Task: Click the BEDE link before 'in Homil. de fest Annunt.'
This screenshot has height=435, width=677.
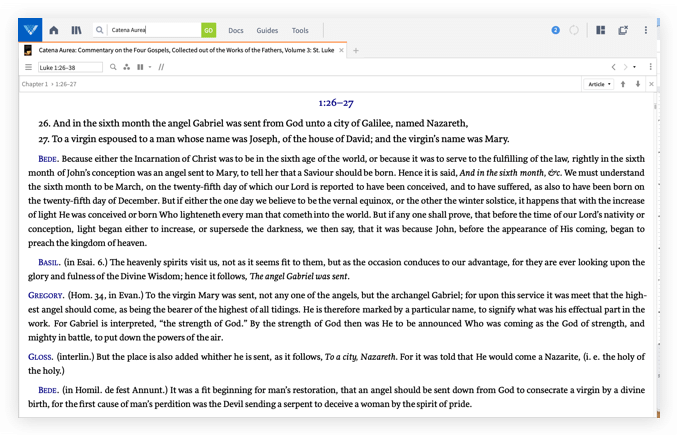Action: click(47, 390)
